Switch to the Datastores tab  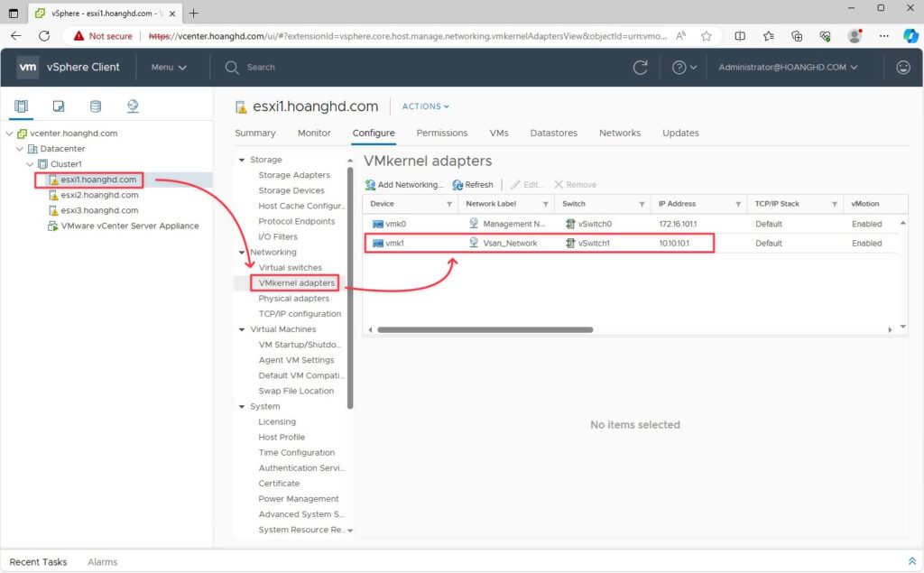(x=553, y=134)
